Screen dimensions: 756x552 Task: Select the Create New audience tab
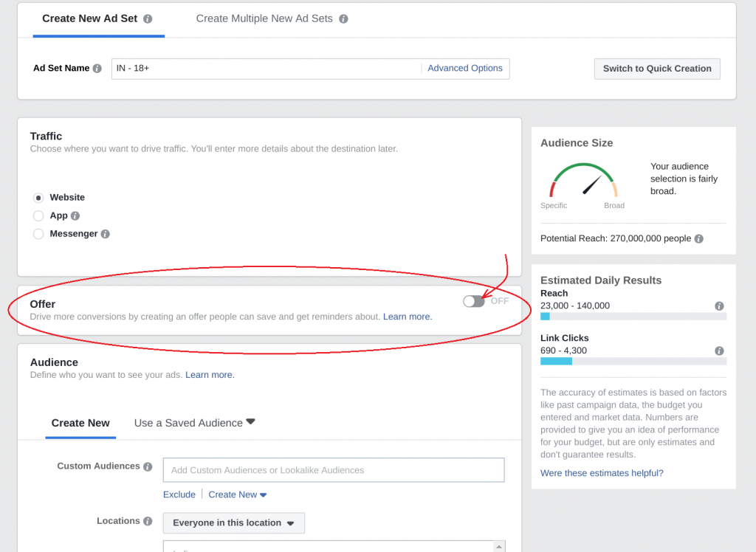pos(80,423)
